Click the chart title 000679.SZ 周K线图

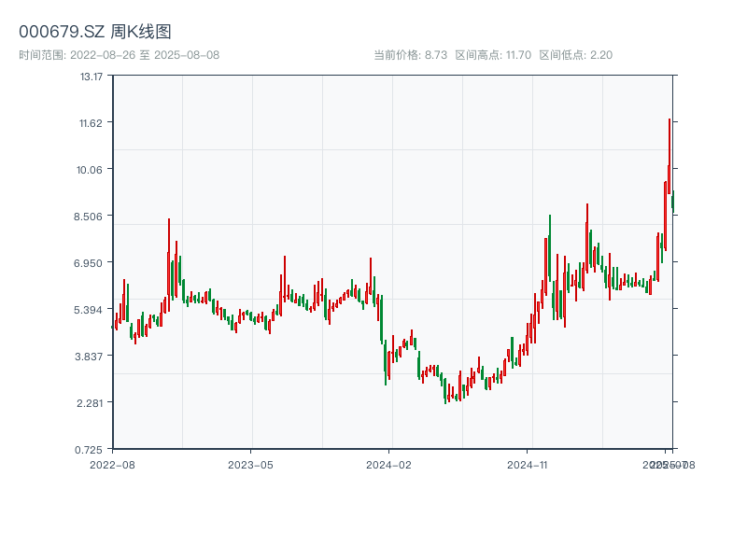click(x=95, y=32)
